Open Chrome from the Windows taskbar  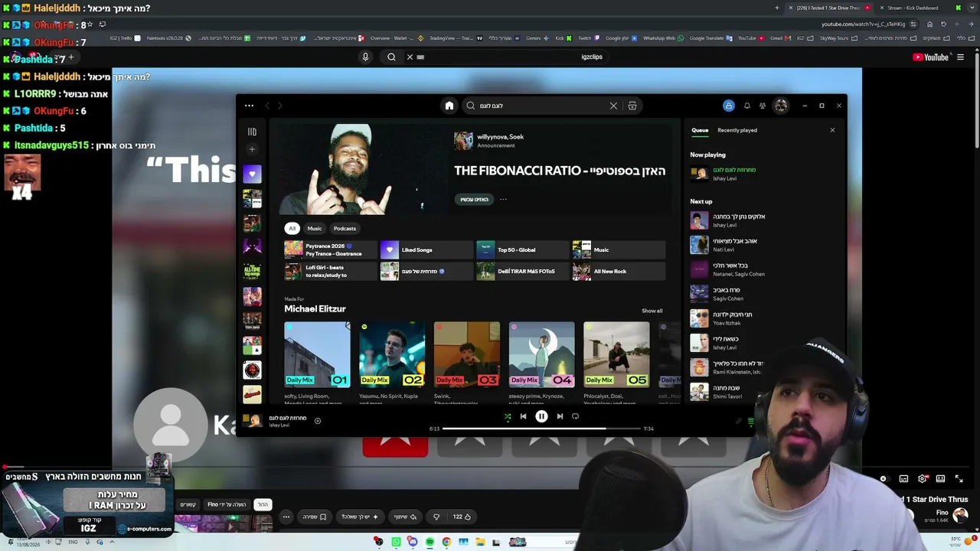click(x=446, y=542)
